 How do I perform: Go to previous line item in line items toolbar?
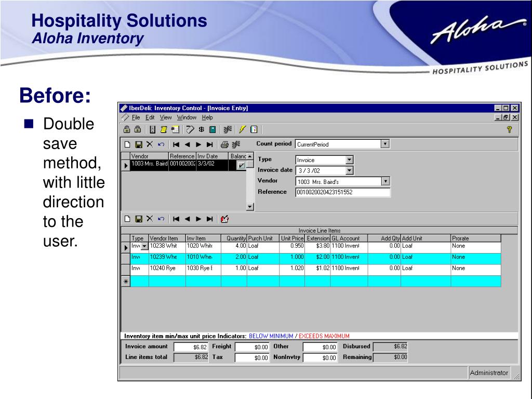[187, 219]
